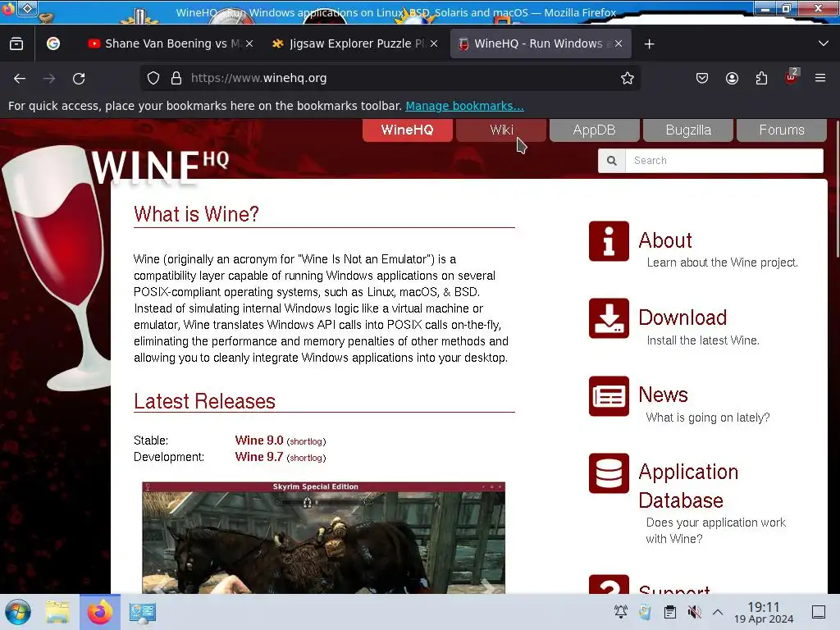Click the notifications bell tray icon
The image size is (840, 630).
621,612
